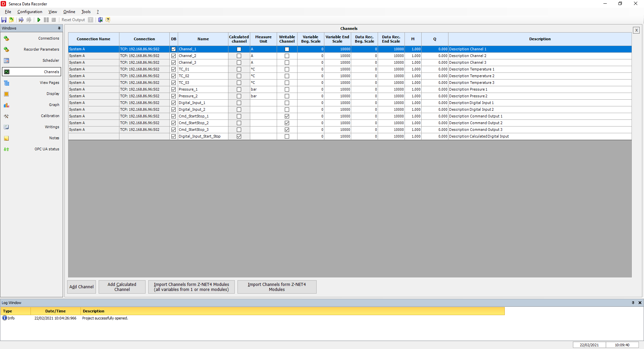Click the Info icon in log row
The height and width of the screenshot is (349, 644).
tap(5, 318)
